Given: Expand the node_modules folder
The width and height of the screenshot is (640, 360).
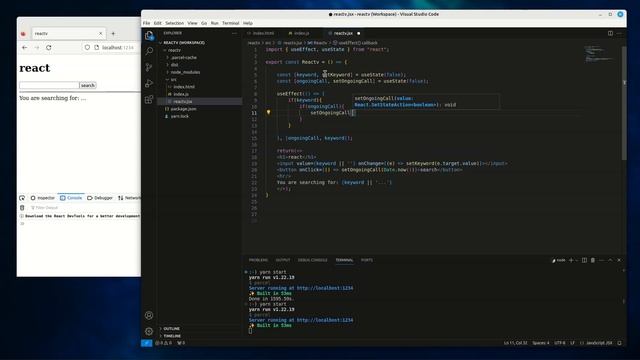Looking at the screenshot, I should [185, 72].
